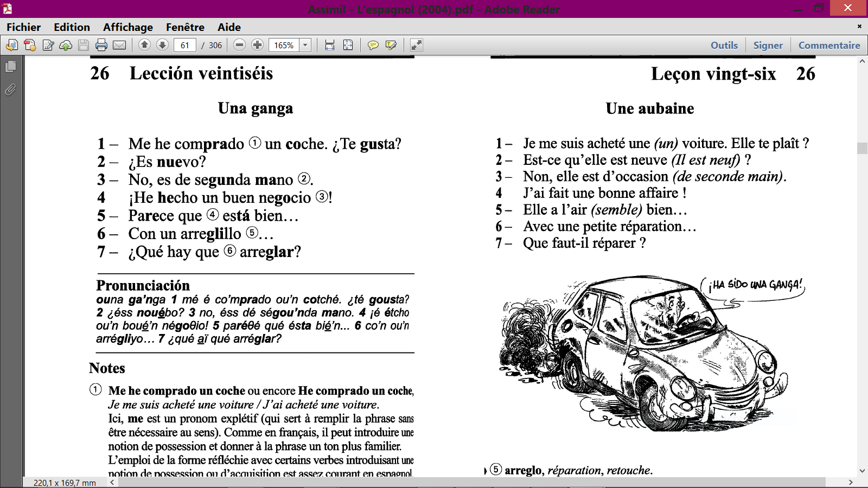This screenshot has width=868, height=488.
Task: Show attachments paperclip panel in sidebar
Action: [10, 89]
